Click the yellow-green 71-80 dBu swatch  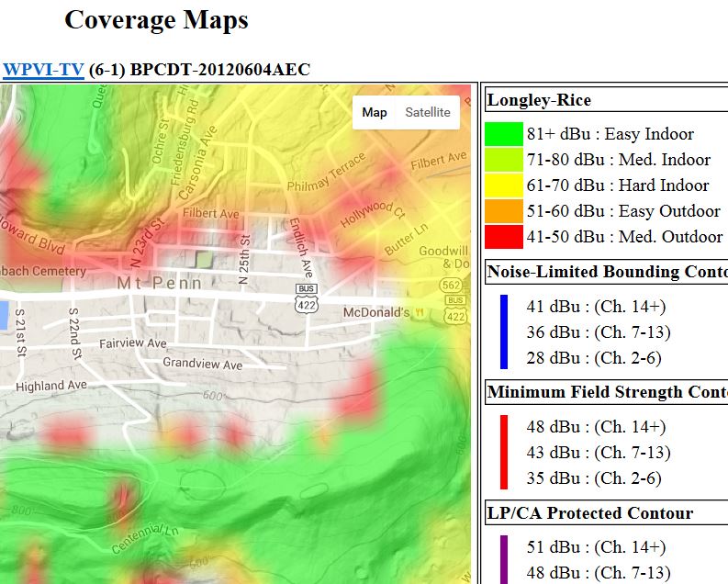503,160
